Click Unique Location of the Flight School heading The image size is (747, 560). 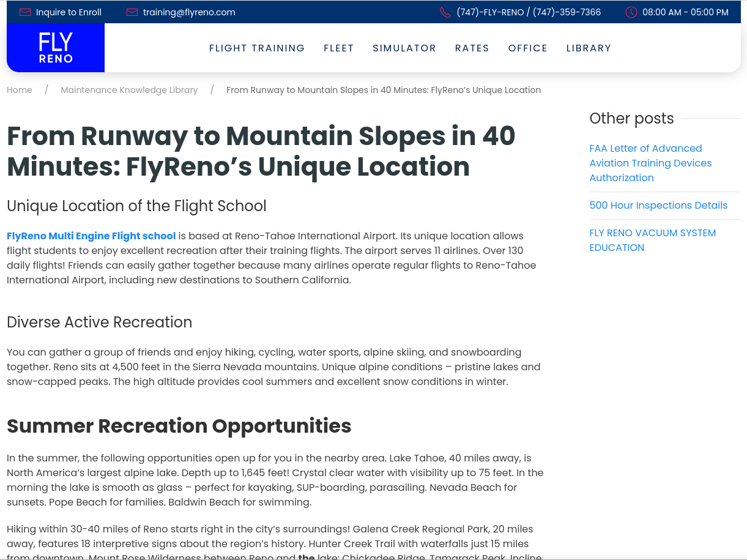(x=136, y=206)
